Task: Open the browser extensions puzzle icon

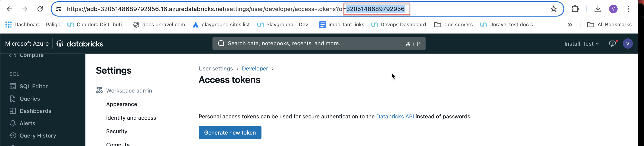Action: tap(575, 9)
